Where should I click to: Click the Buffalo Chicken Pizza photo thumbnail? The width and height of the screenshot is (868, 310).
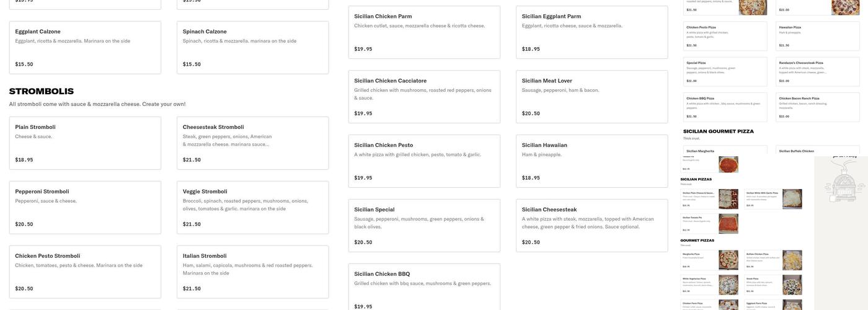[792, 260]
